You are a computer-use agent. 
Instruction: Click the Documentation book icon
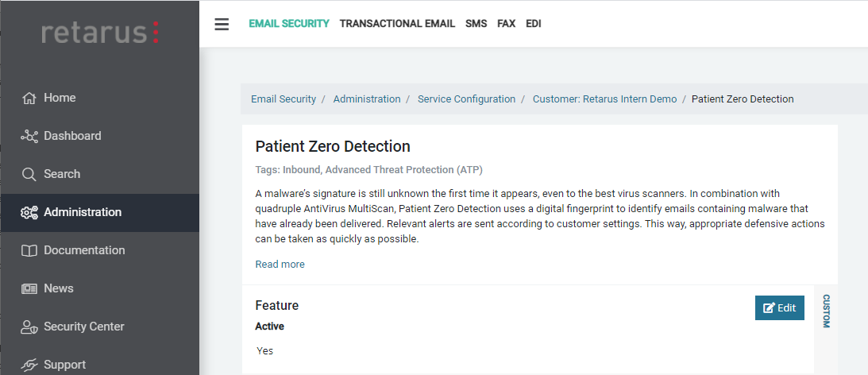click(29, 251)
